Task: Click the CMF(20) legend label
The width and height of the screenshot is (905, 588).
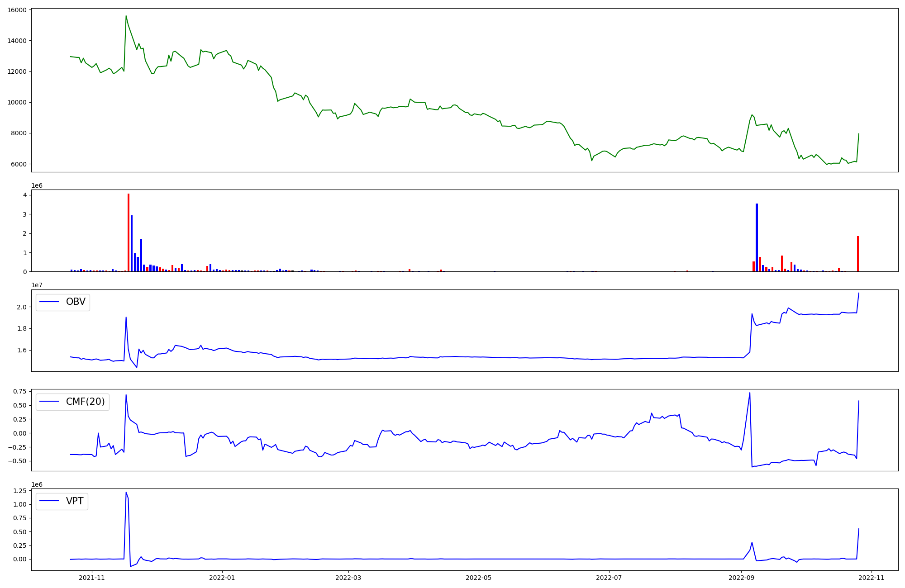Action: coord(85,402)
